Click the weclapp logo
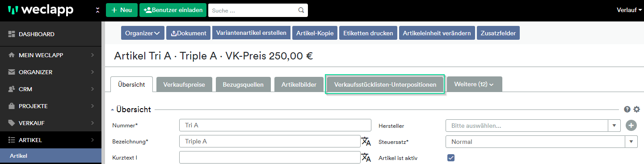644x164 pixels. 40,10
